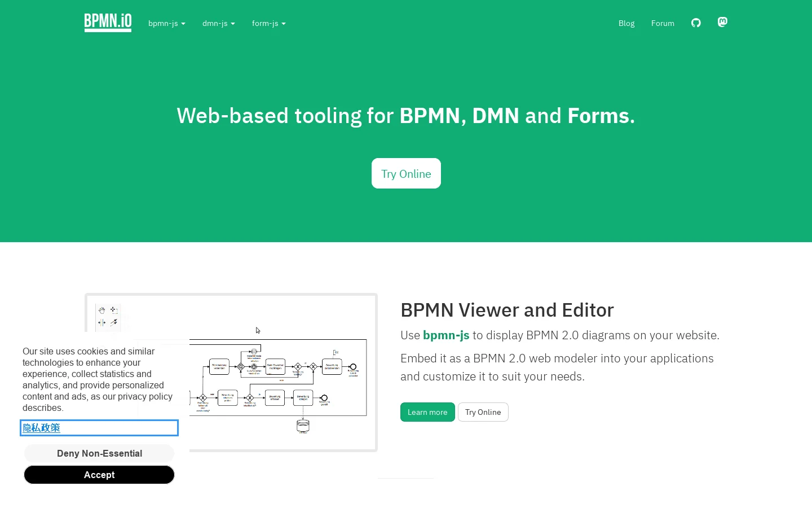Viewport: 812px width, 508px height.
Task: Select the lasso tool in the diagram preview
Action: 113,310
